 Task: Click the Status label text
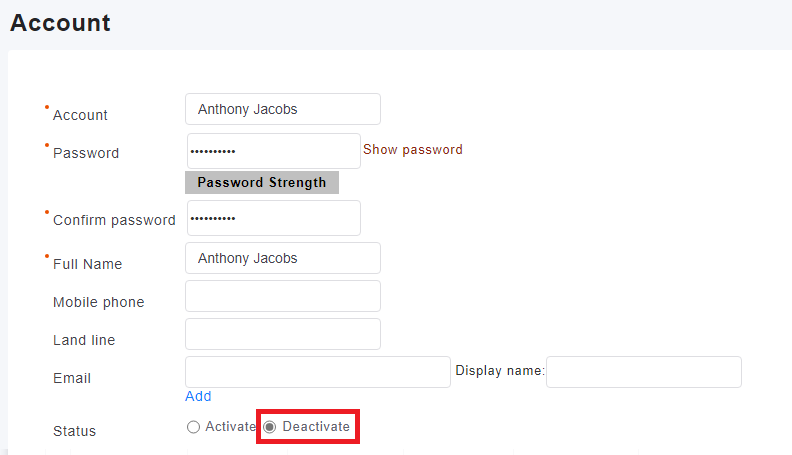tap(74, 431)
